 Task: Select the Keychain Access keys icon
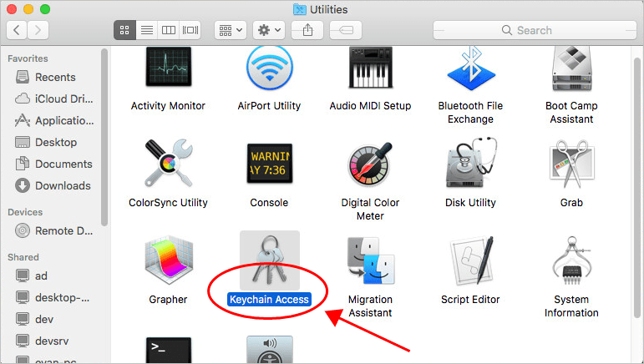click(x=270, y=260)
